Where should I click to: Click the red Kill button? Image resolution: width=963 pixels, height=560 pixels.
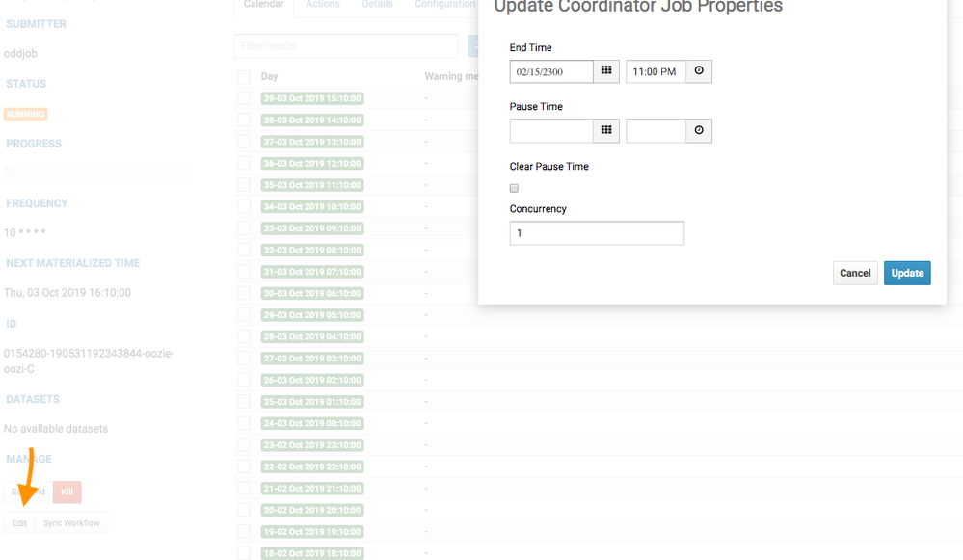click(x=67, y=492)
